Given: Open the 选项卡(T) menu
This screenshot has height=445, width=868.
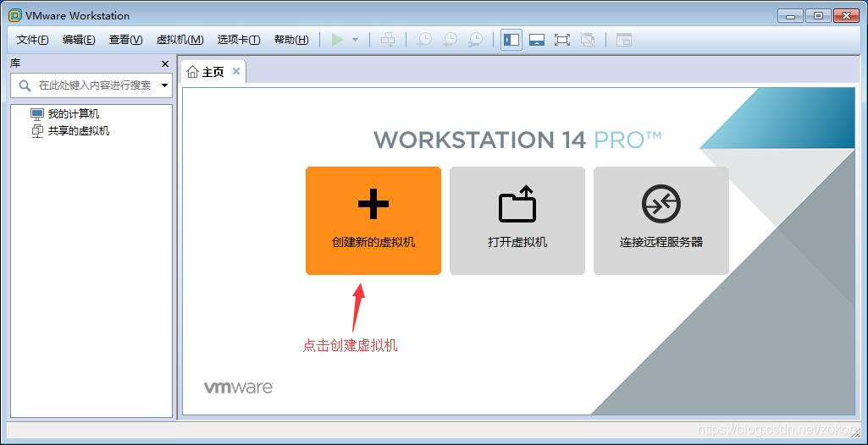Looking at the screenshot, I should click(x=239, y=40).
